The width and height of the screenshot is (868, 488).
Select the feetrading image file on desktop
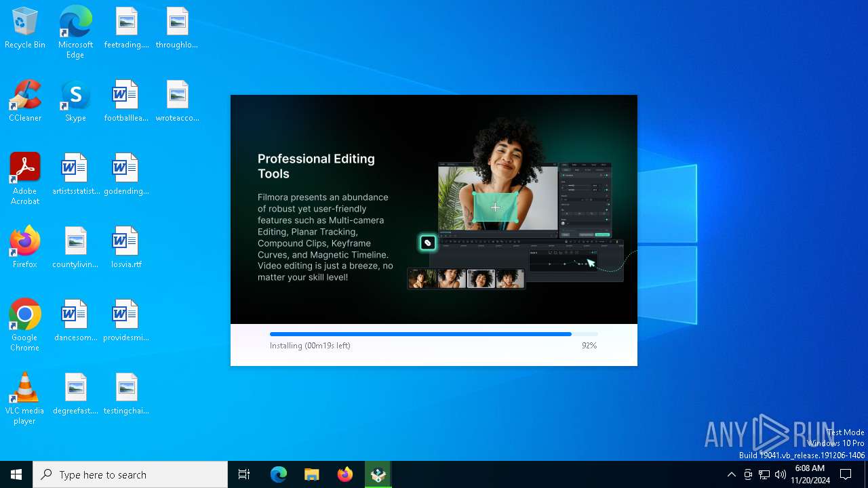[126, 28]
